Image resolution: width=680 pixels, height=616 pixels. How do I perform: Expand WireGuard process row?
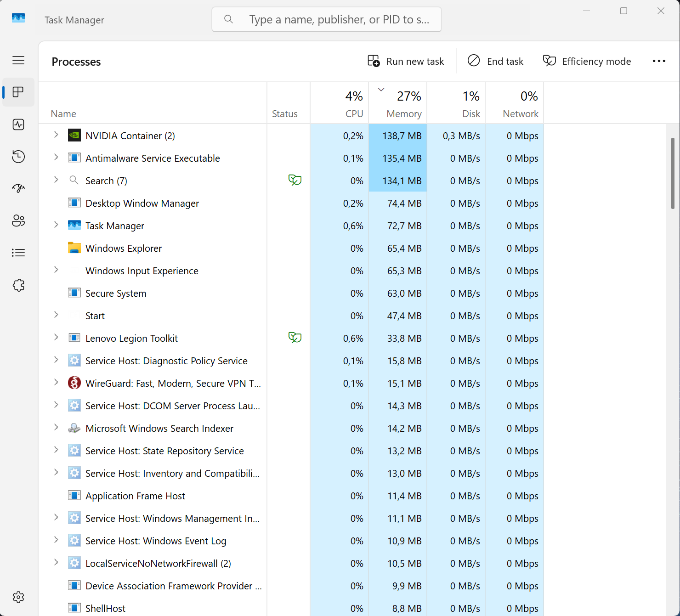[56, 382]
